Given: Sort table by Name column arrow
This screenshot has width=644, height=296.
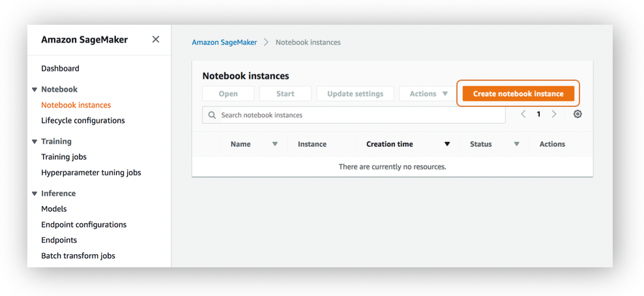Looking at the screenshot, I should (x=275, y=144).
